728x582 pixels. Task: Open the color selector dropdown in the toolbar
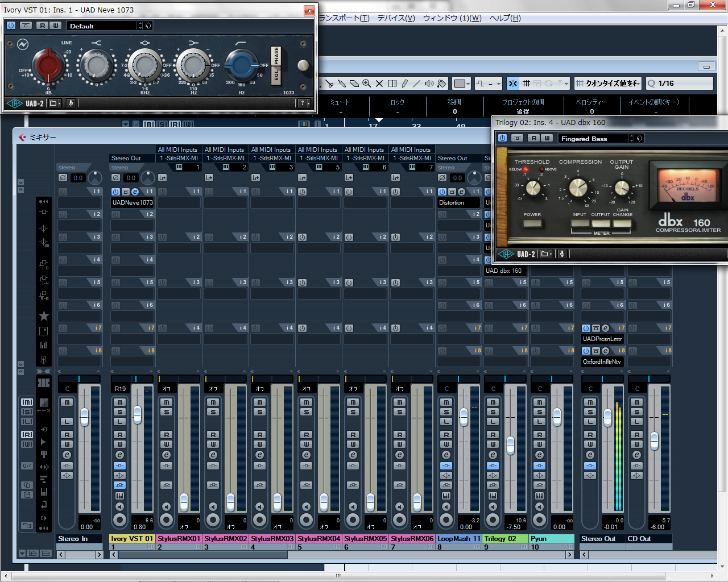point(462,84)
